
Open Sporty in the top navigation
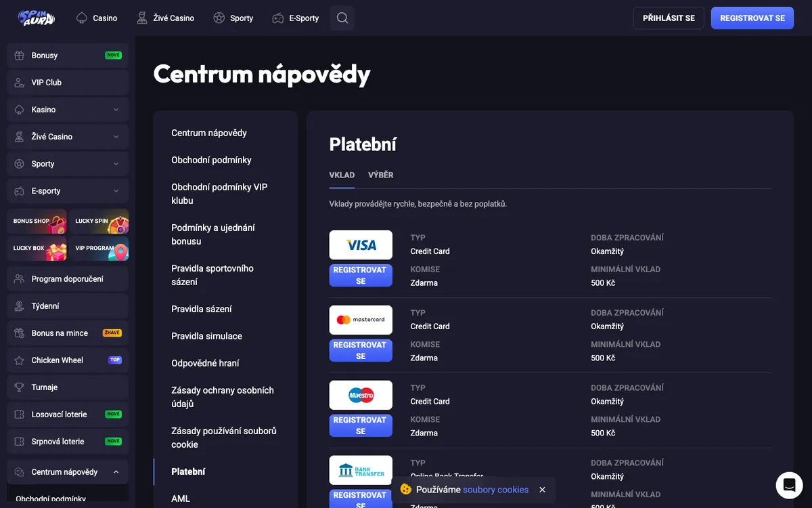(x=233, y=18)
